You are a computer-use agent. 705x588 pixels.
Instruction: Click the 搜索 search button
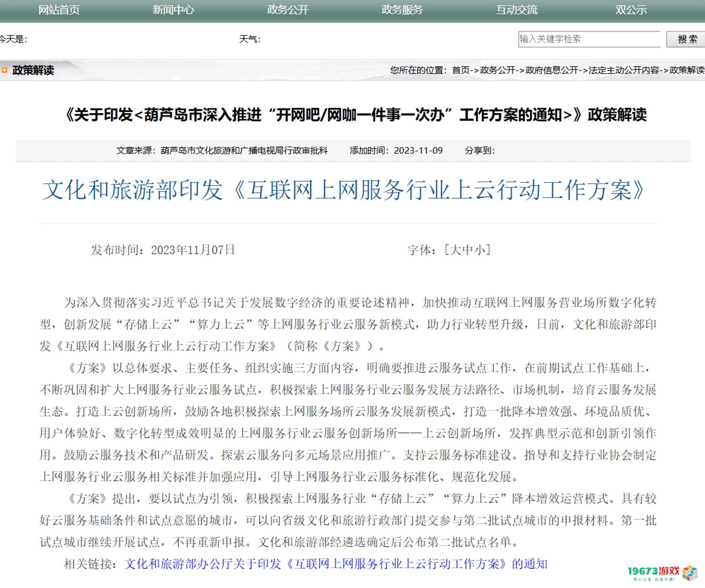pyautogui.click(x=687, y=39)
